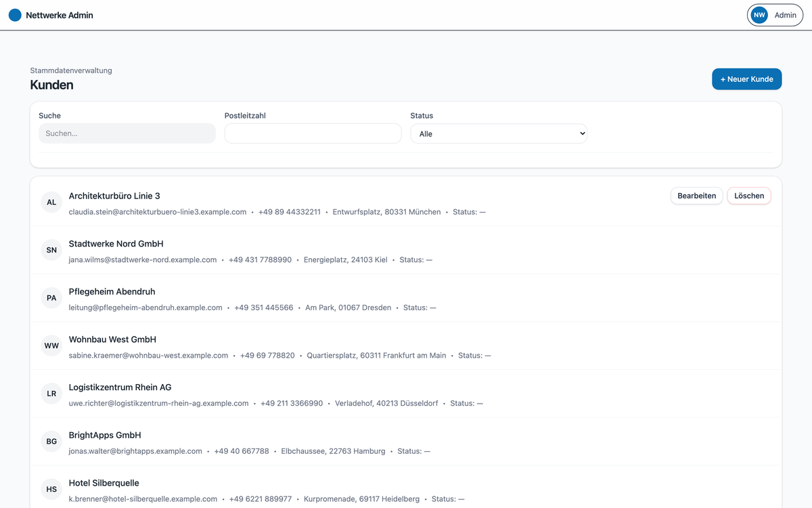Screen dimensions: 812x508
Task: Select the Pflegeheim Abendruh name
Action: pos(112,292)
